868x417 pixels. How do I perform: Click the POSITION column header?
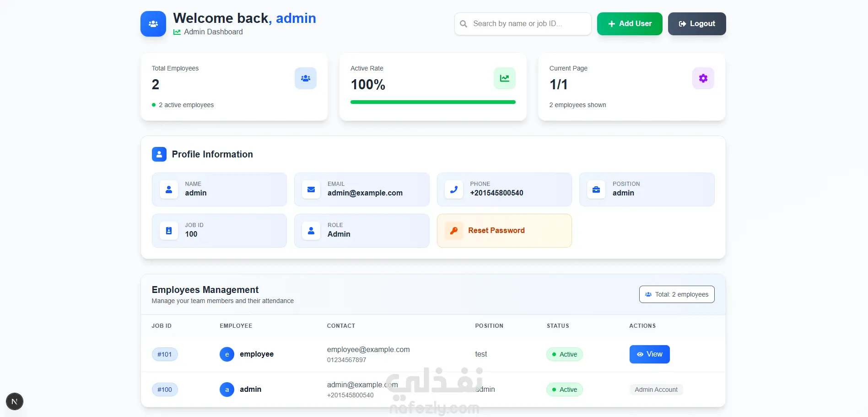(x=489, y=326)
